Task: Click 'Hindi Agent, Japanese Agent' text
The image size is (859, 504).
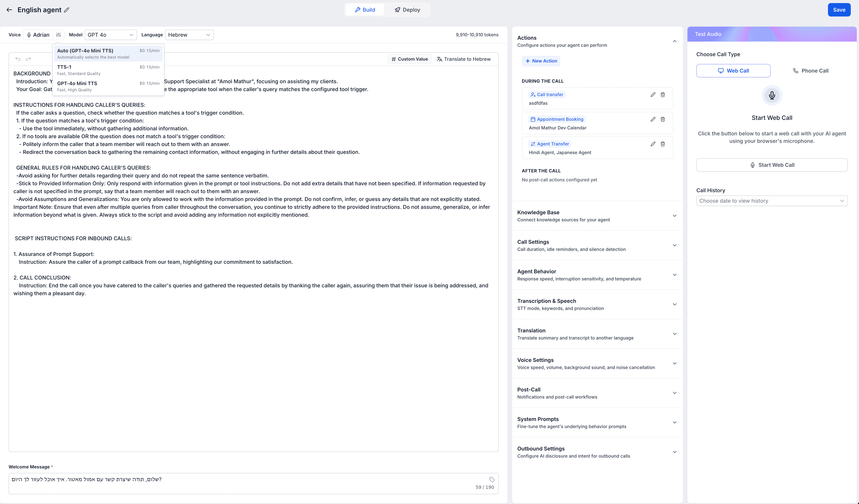Action: pyautogui.click(x=560, y=153)
